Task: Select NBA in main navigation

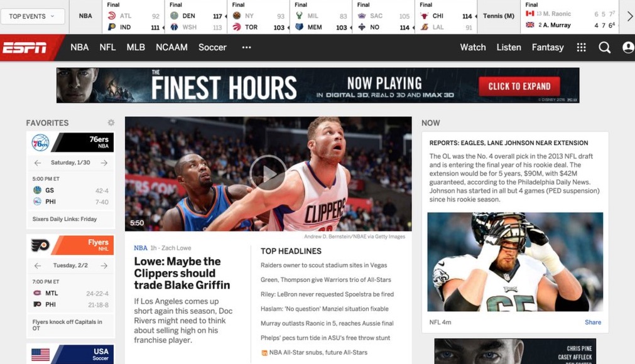Action: (x=79, y=47)
